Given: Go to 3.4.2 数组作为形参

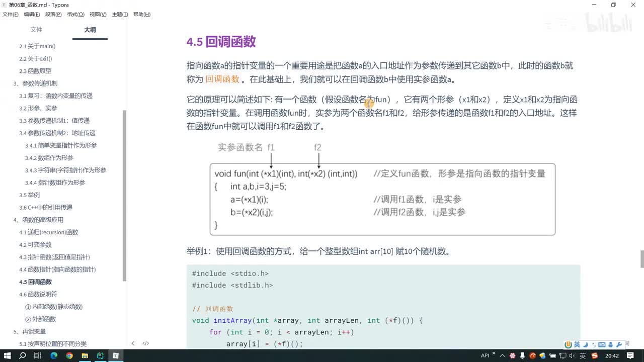Looking at the screenshot, I should (49, 158).
